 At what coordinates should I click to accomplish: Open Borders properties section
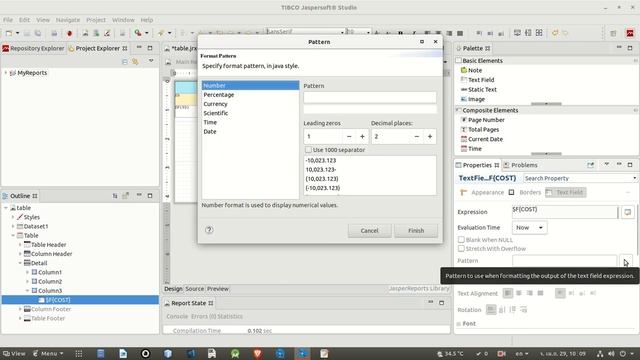[525, 192]
